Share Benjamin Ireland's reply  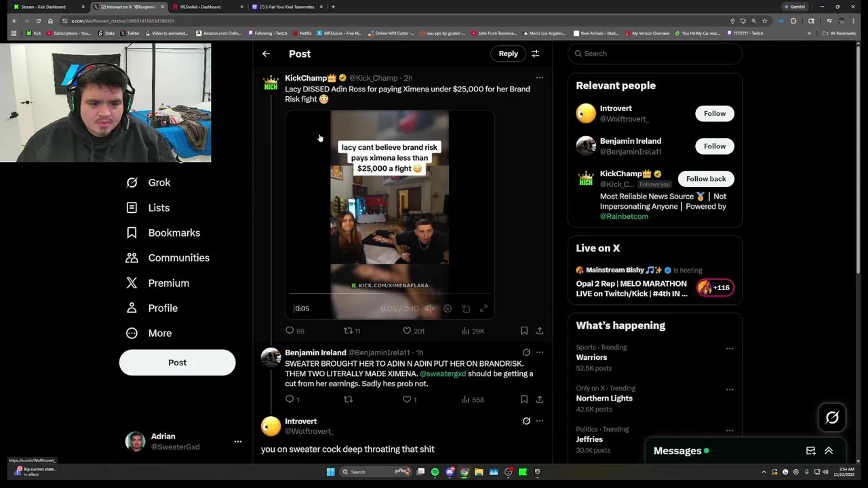pyautogui.click(x=540, y=399)
